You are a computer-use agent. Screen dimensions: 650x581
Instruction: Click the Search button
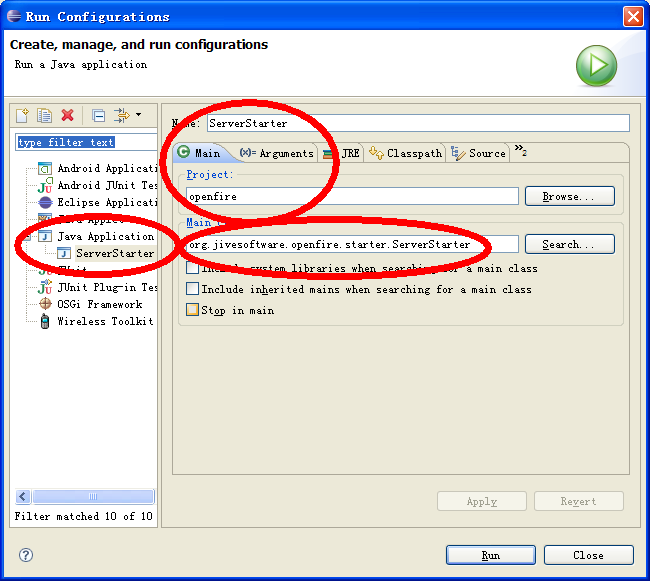tap(569, 244)
